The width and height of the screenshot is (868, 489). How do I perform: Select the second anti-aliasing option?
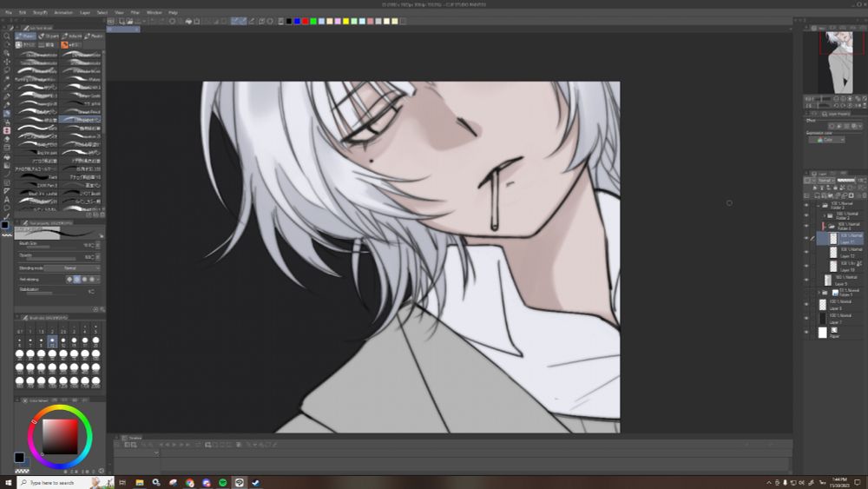click(77, 280)
